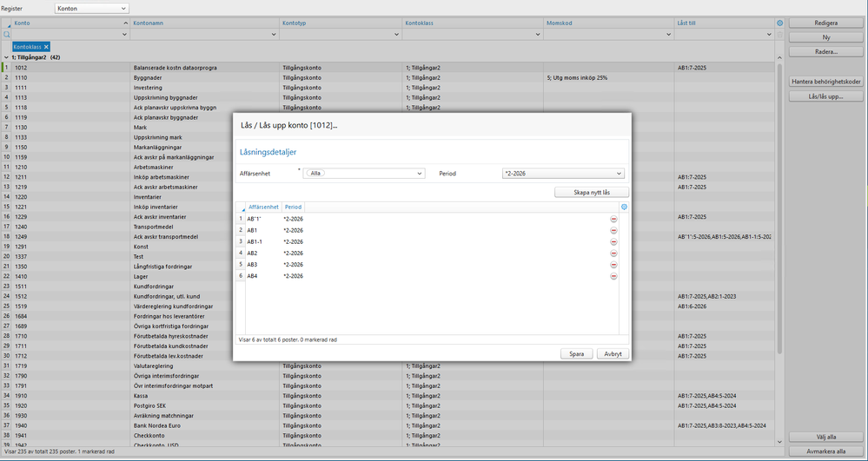Viewport: 868px width, 461px height.
Task: Open Låst till column filter dropdown
Action: point(769,35)
